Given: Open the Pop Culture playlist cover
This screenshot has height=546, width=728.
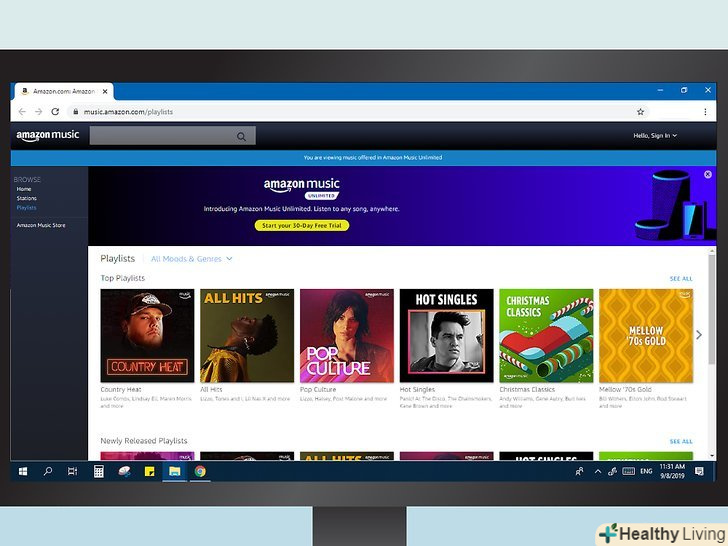Looking at the screenshot, I should (x=347, y=336).
